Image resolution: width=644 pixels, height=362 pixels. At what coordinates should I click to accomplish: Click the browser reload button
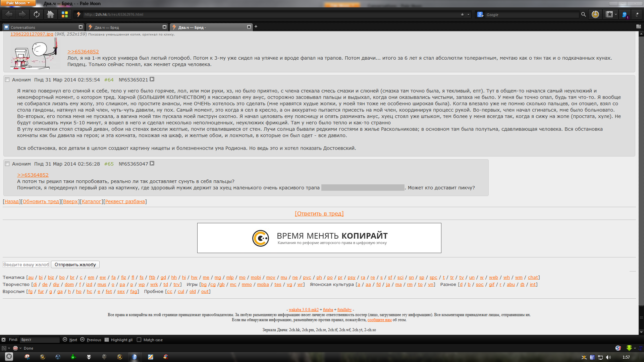tap(37, 14)
